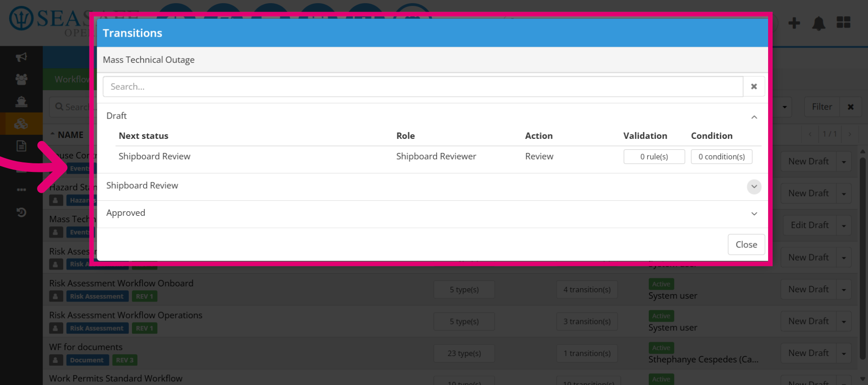Open the more options ellipsis sidebar icon

coord(21,190)
